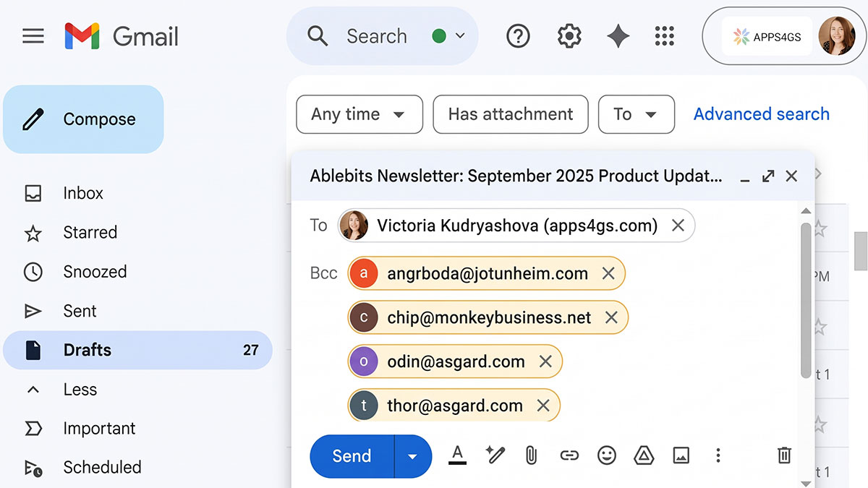Open the Send options dropdown arrow
Image resolution: width=868 pixels, height=488 pixels.
click(413, 456)
